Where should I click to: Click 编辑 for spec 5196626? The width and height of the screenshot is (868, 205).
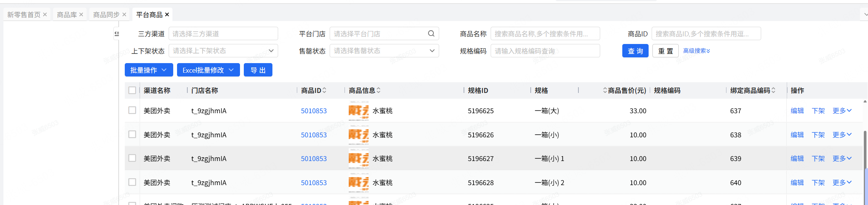pyautogui.click(x=797, y=135)
